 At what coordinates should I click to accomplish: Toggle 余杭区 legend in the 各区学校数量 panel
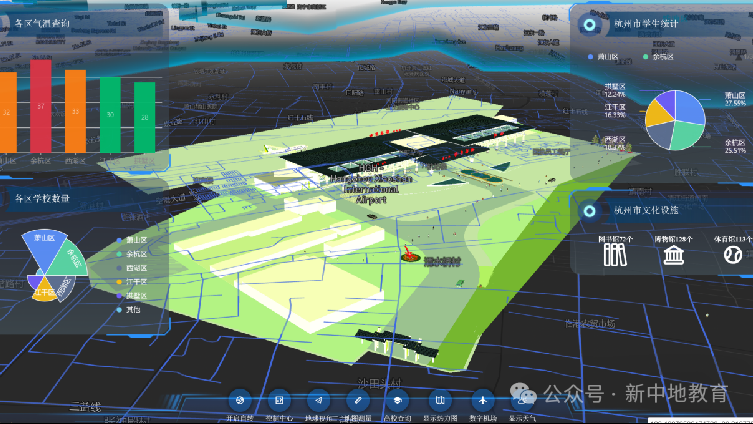[x=132, y=254]
